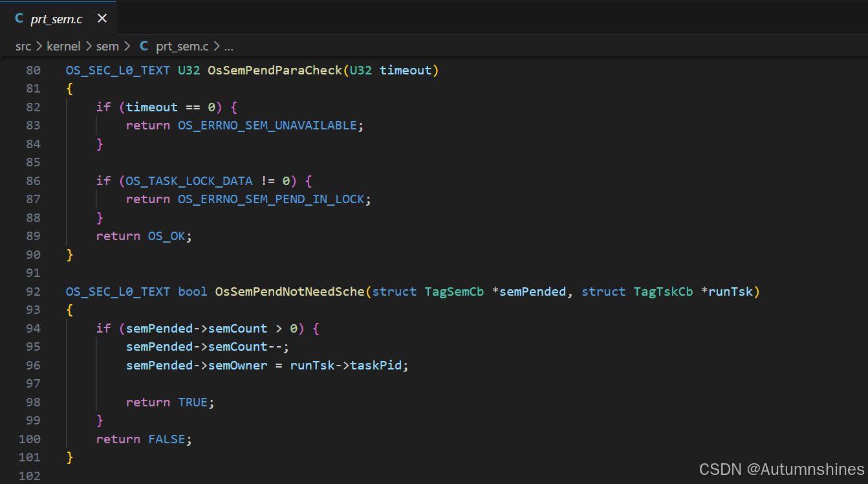
Task: Click TagTskCb struct type on line 92
Action: pyautogui.click(x=663, y=291)
